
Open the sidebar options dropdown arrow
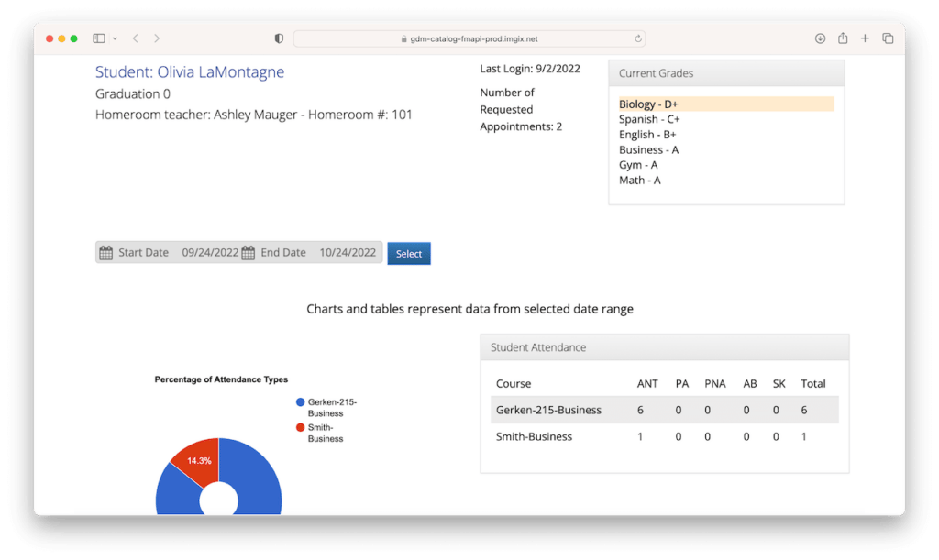(115, 38)
